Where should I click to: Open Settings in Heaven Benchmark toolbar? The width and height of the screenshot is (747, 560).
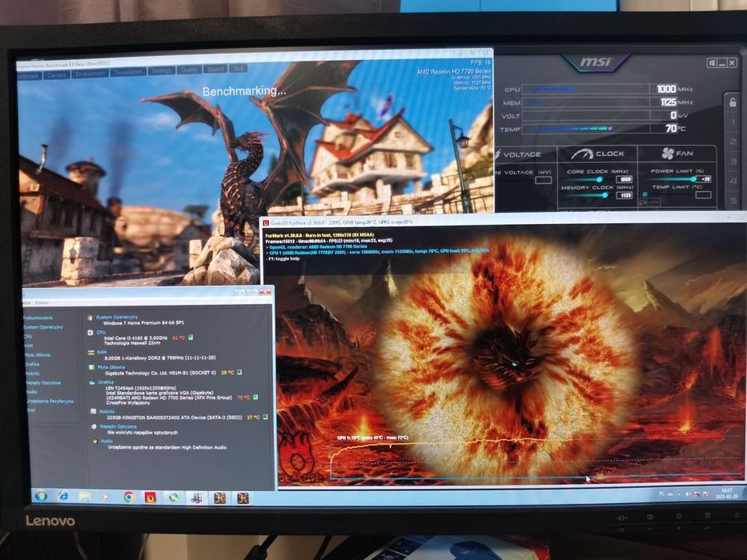click(162, 71)
